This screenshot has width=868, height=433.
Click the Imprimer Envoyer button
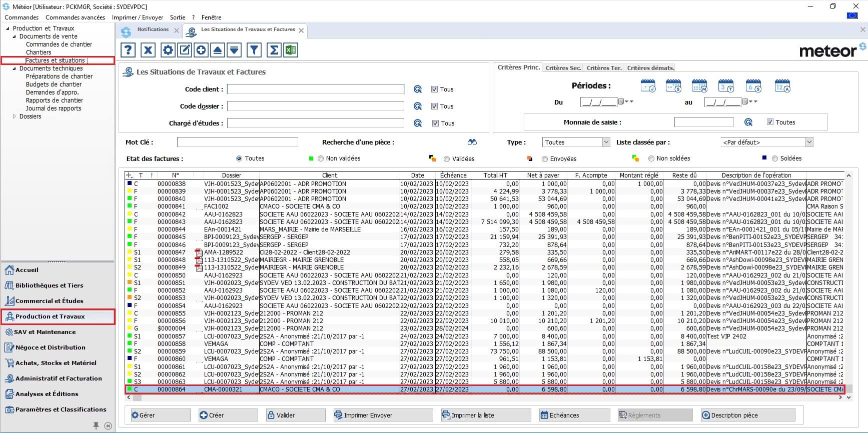(383, 415)
